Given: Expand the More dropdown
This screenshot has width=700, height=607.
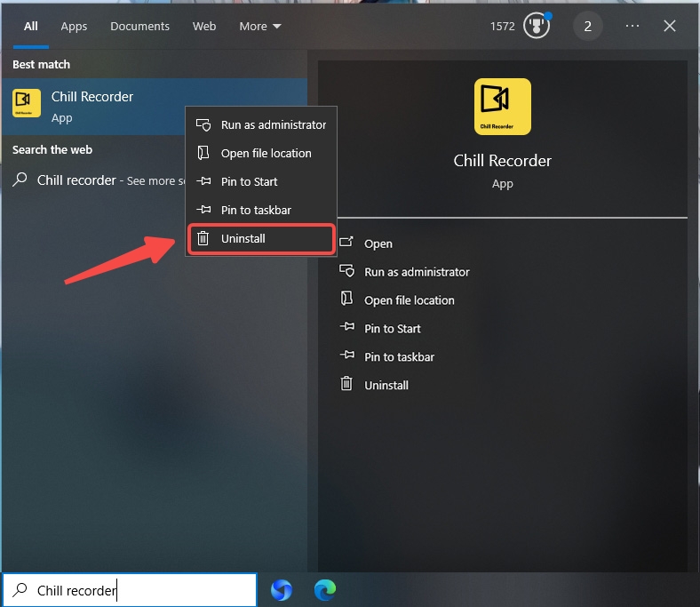Looking at the screenshot, I should point(259,27).
